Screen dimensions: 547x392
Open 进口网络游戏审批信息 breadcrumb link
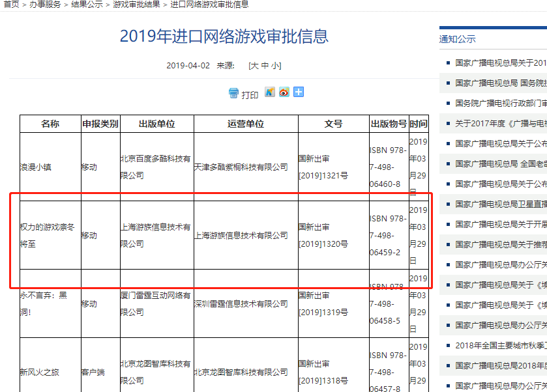[209, 5]
